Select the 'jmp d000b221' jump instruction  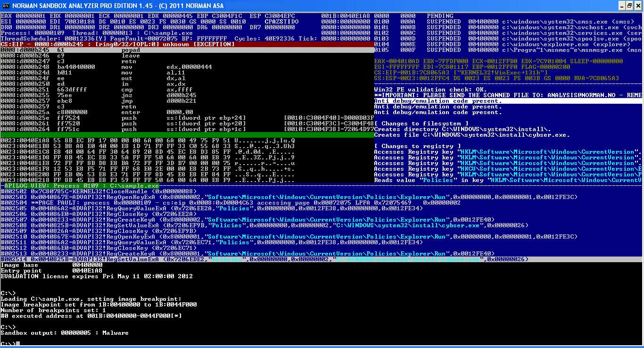pyautogui.click(x=187, y=101)
